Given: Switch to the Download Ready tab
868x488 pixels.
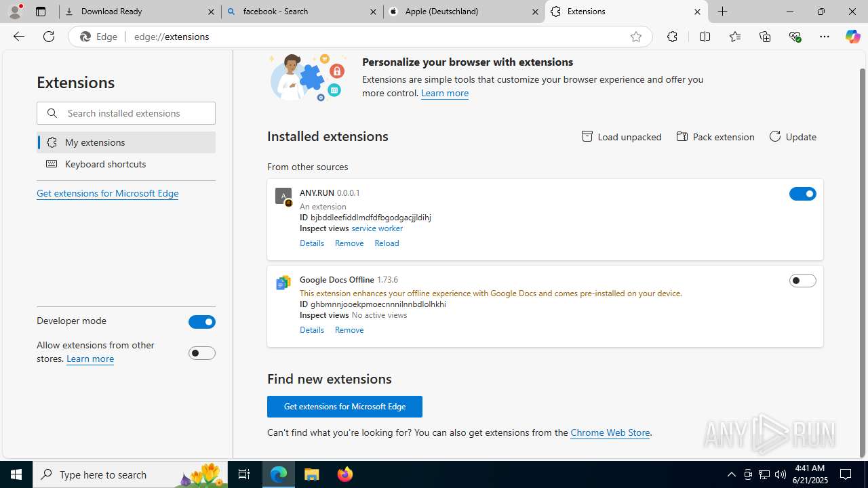Looking at the screenshot, I should (140, 12).
